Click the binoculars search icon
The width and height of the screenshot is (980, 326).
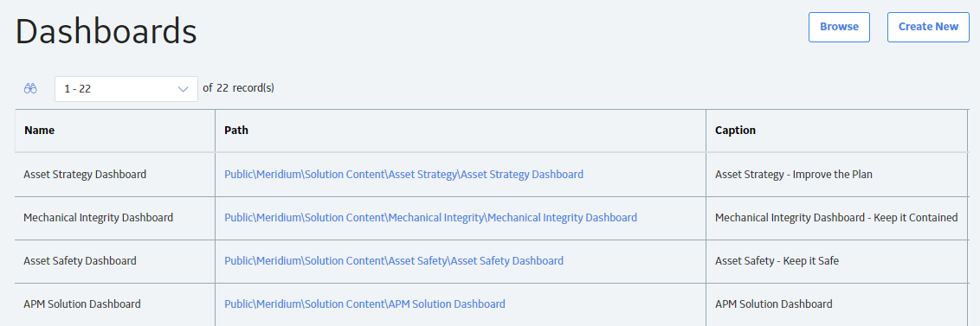pyautogui.click(x=30, y=89)
